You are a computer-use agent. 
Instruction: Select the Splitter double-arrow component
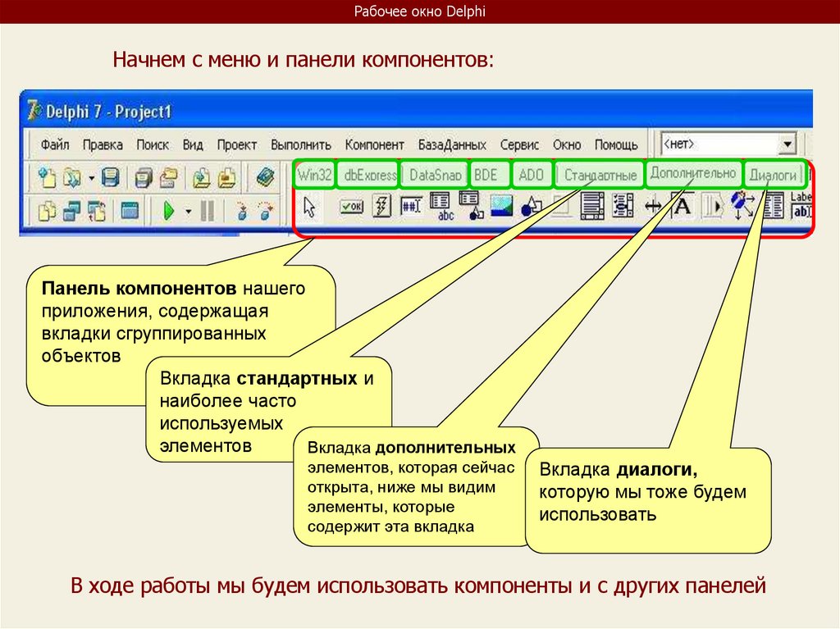tap(652, 206)
